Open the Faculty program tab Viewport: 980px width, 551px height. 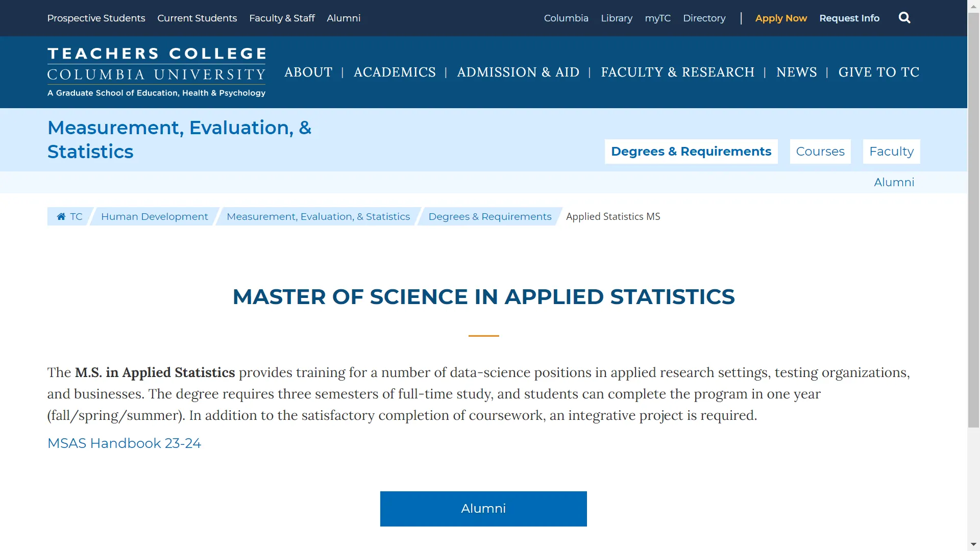(891, 152)
